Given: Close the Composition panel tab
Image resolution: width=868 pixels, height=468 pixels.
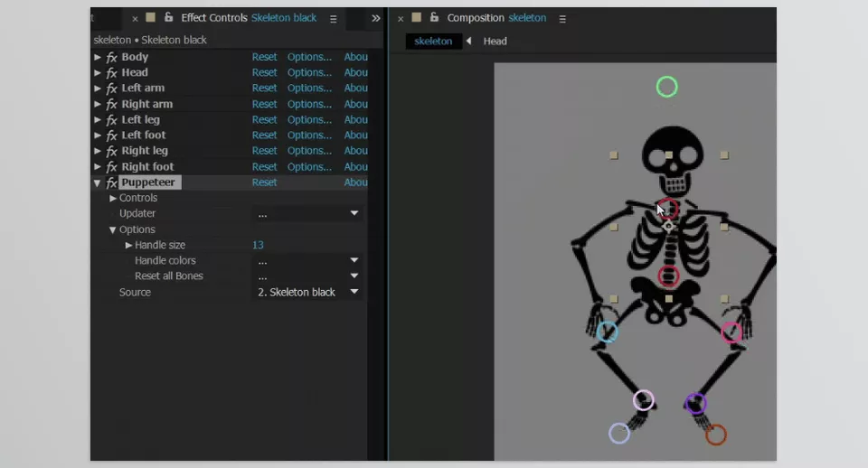Looking at the screenshot, I should pyautogui.click(x=401, y=19).
